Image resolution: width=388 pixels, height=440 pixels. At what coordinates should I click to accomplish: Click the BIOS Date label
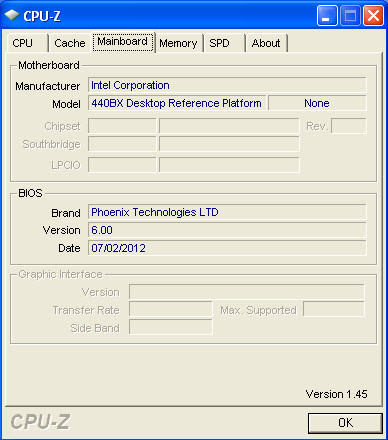click(69, 248)
